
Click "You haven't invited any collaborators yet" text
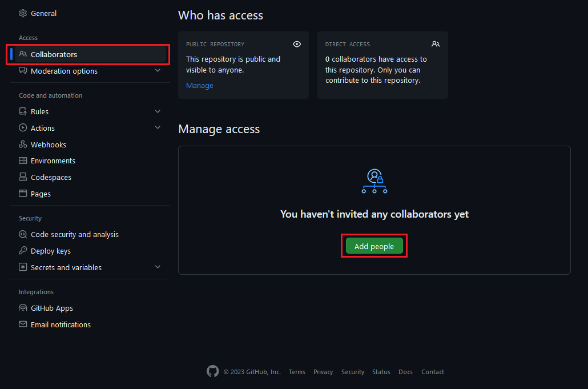click(374, 214)
